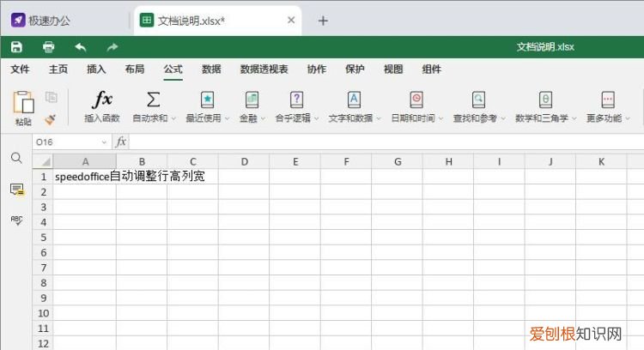Switch to the 保护 ribbon tab
Screen dimensions: 644x350
tap(355, 69)
